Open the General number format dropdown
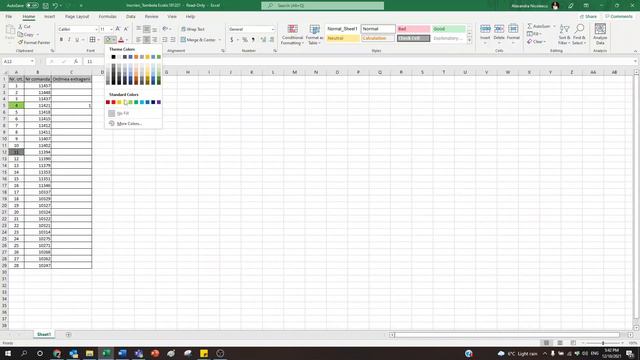The height and width of the screenshot is (360, 640). [273, 29]
